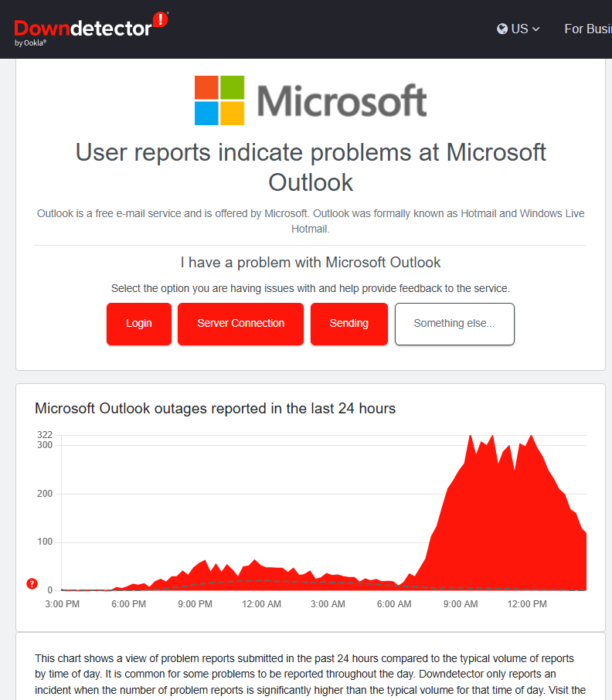This screenshot has height=700, width=612.
Task: Click the red outage spike peak
Action: click(531, 437)
